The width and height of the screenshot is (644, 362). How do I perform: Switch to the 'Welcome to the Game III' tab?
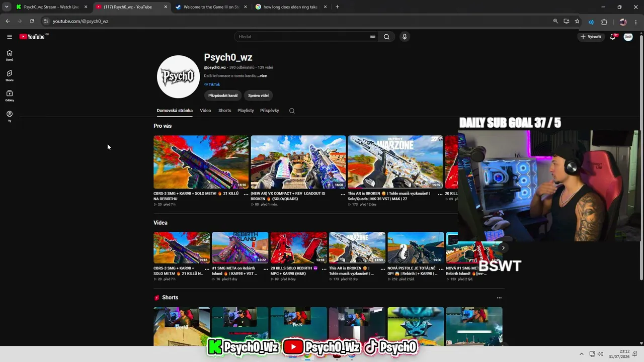coord(211,7)
